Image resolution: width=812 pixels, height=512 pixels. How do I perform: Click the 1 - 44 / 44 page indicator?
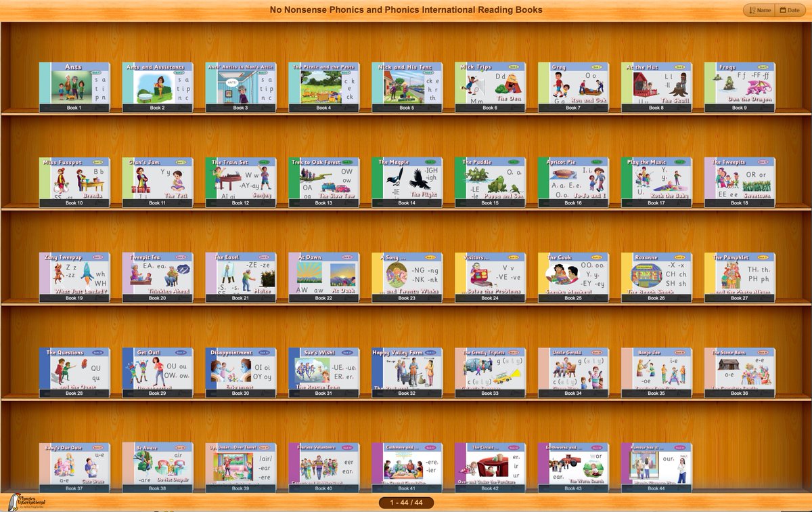pos(406,503)
